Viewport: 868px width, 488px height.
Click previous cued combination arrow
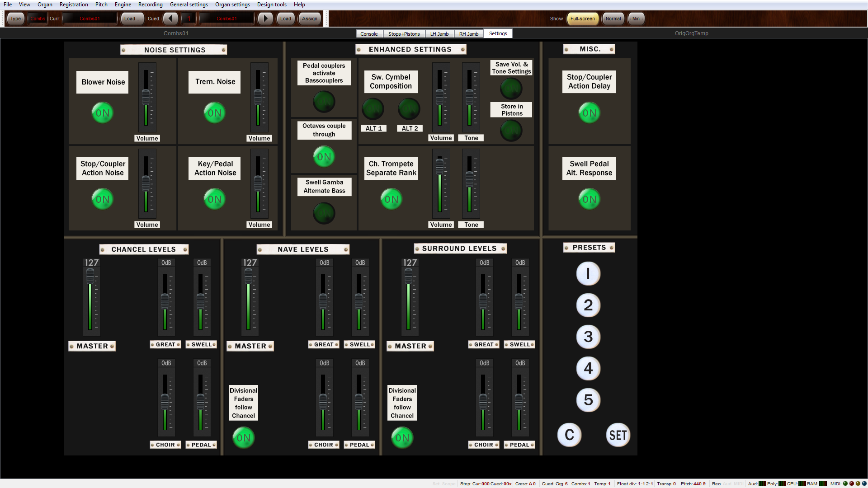pos(170,19)
